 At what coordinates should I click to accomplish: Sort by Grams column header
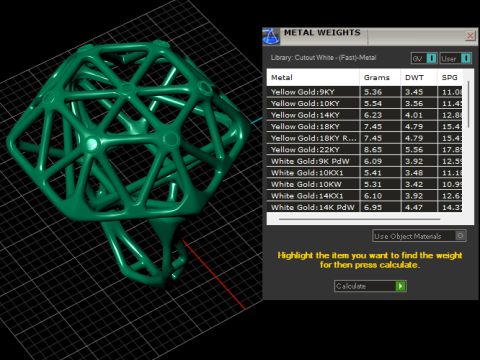point(380,78)
